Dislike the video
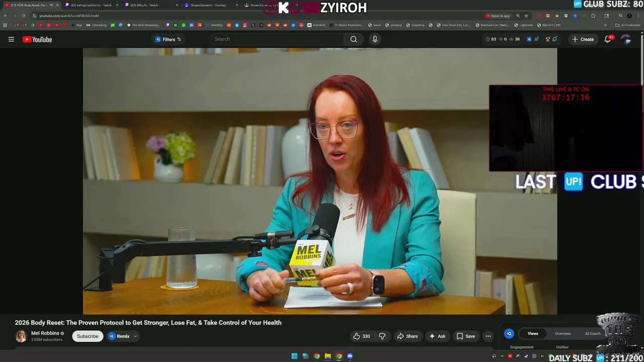644x362 pixels. [382, 336]
